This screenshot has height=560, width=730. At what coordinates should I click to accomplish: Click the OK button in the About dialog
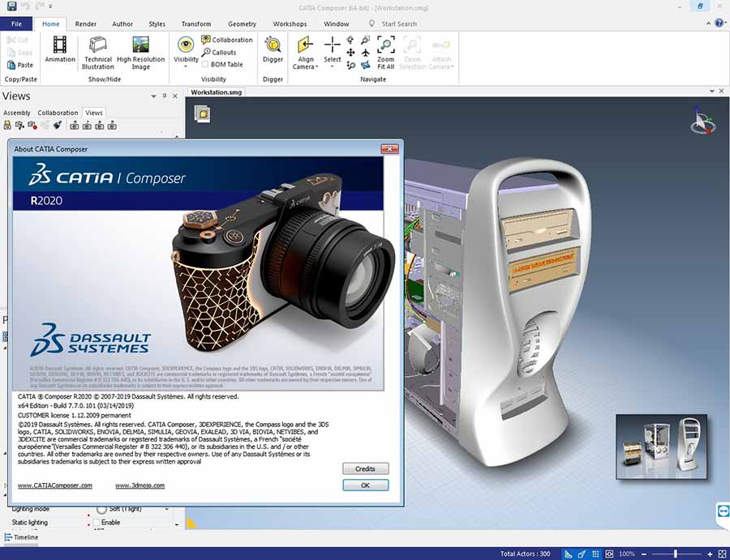click(x=366, y=485)
